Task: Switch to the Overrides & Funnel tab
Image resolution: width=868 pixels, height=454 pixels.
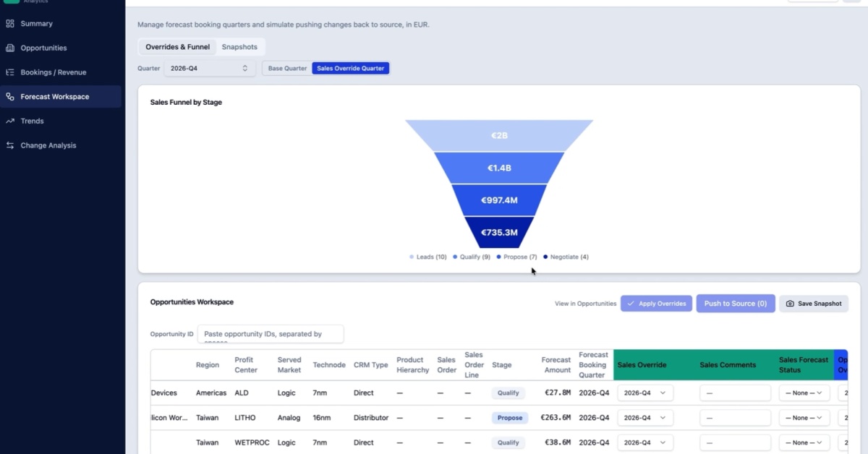Action: click(x=177, y=47)
